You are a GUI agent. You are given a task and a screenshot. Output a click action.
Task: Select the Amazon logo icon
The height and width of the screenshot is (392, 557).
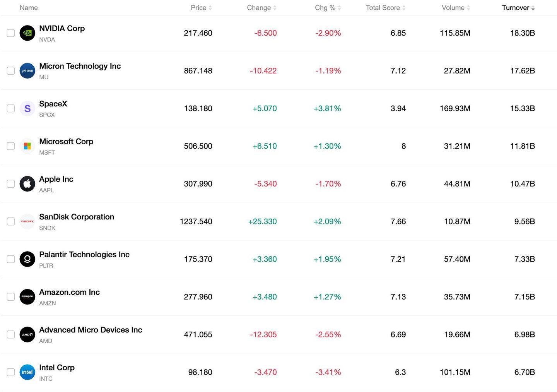pos(27,297)
